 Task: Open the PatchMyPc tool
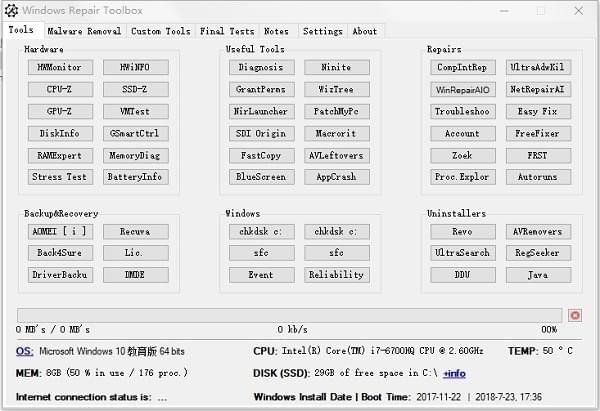(336, 112)
